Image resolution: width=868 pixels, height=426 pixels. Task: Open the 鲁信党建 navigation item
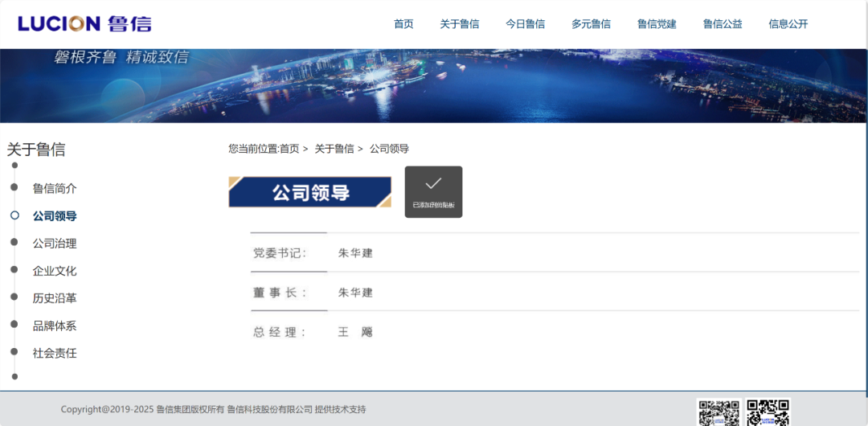[x=657, y=24]
